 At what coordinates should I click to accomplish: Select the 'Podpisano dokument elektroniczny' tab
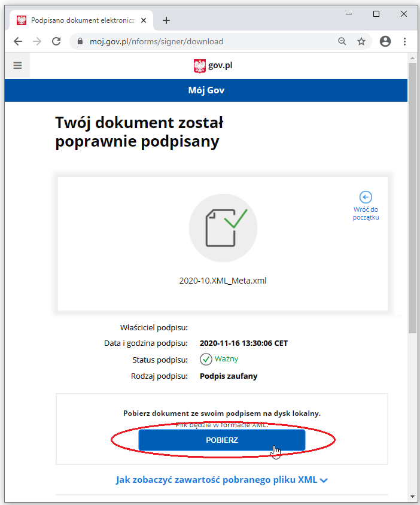tap(82, 20)
